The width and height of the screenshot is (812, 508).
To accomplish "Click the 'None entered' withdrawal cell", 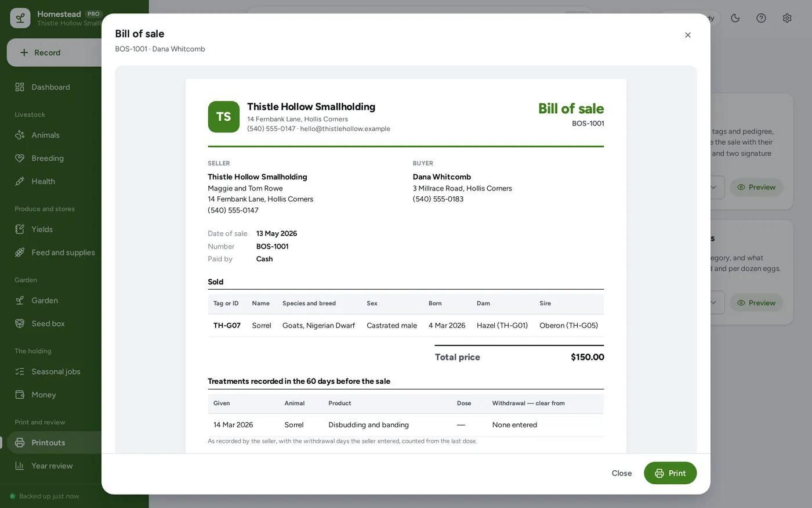I will point(514,425).
